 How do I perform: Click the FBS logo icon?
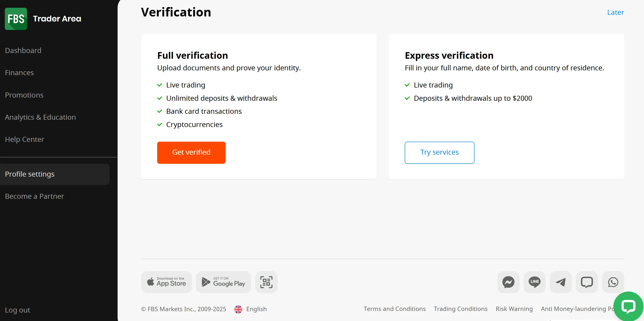[16, 19]
